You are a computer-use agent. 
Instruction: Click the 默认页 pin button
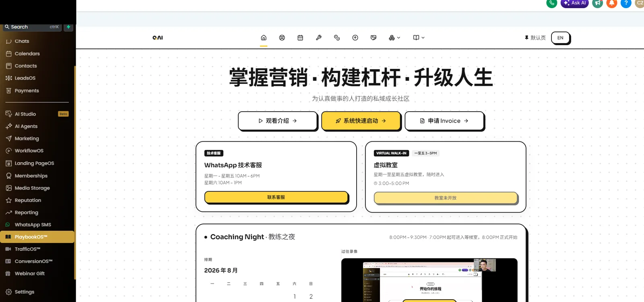(x=535, y=38)
